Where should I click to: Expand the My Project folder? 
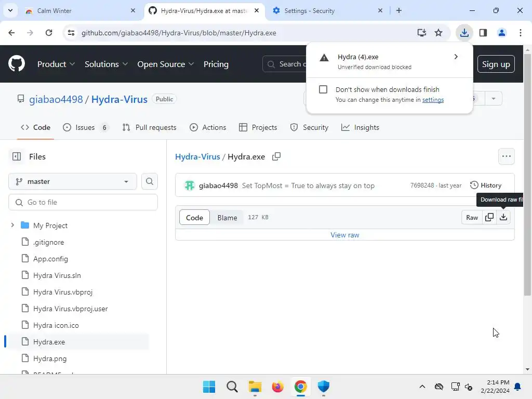[x=12, y=225]
